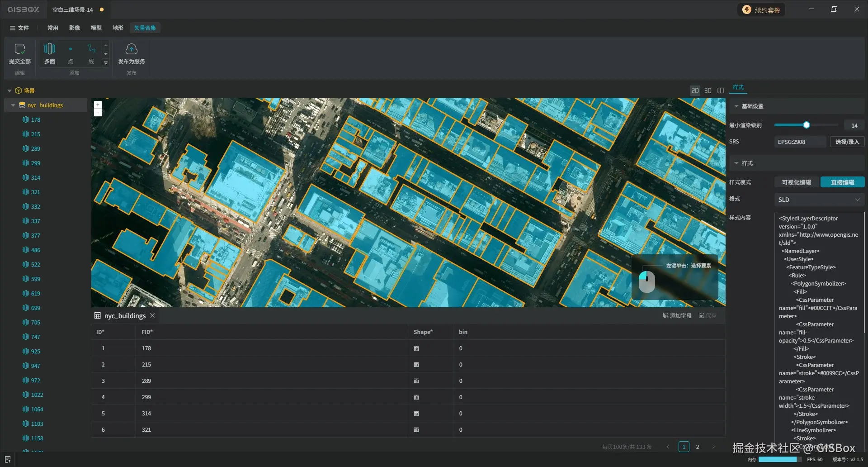Switch style mode to 直接编辑

(843, 182)
